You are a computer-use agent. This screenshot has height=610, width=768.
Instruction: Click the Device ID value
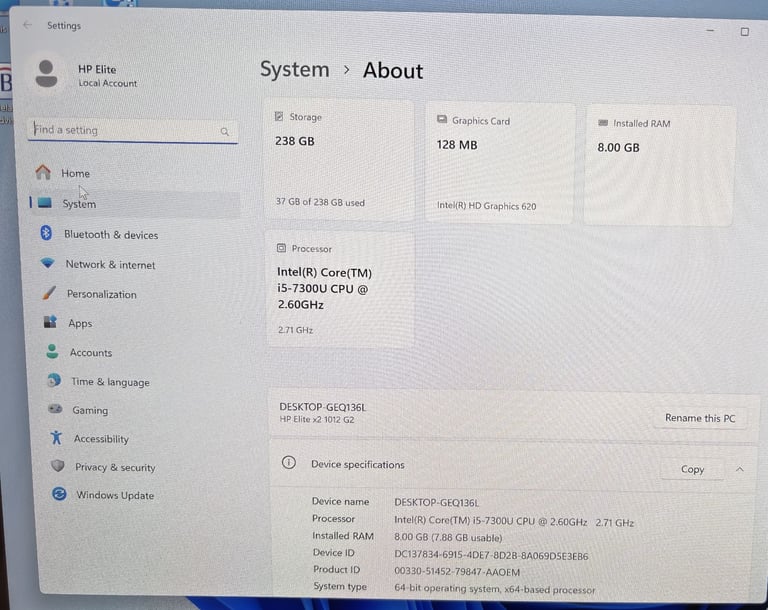point(491,555)
